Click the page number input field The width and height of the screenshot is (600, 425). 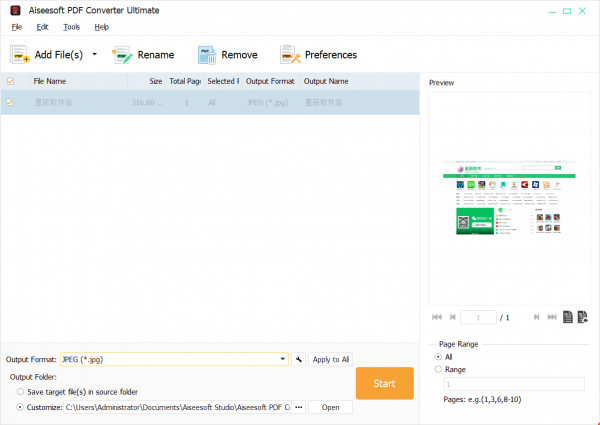(x=478, y=318)
